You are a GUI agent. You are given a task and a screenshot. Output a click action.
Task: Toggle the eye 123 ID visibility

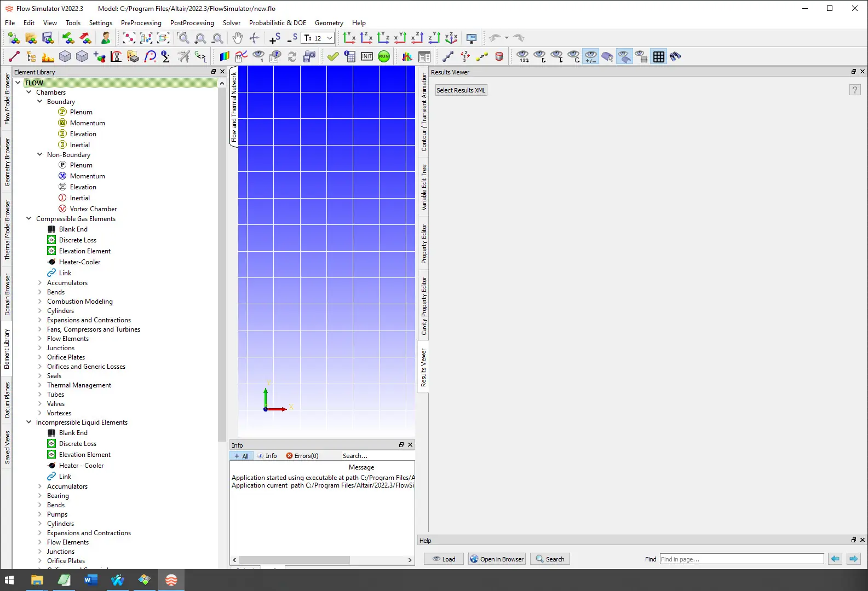[523, 56]
